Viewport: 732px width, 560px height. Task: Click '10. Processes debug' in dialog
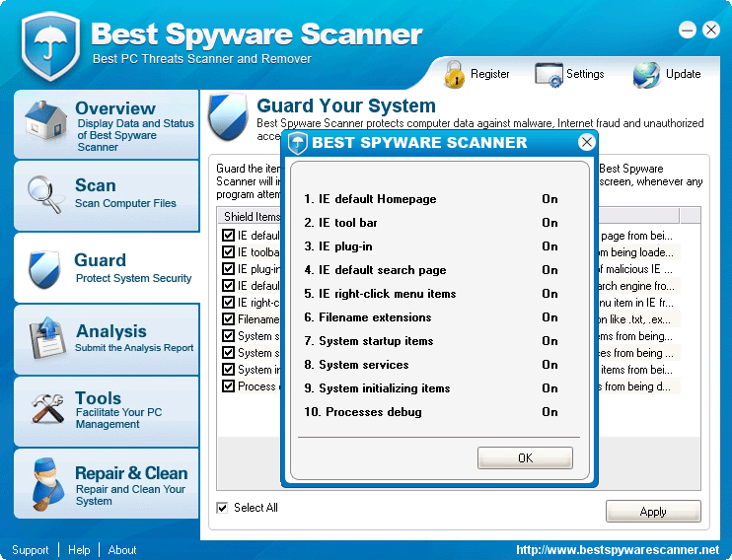363,412
